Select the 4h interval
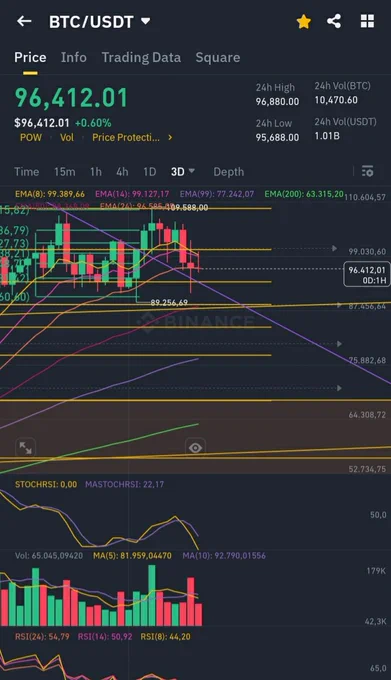The width and height of the screenshot is (391, 680). click(122, 172)
